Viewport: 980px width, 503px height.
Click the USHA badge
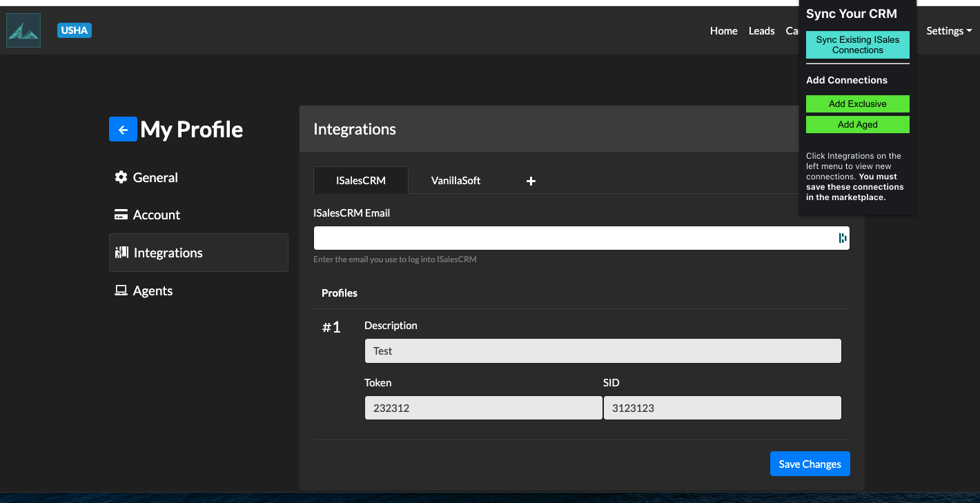tap(75, 30)
